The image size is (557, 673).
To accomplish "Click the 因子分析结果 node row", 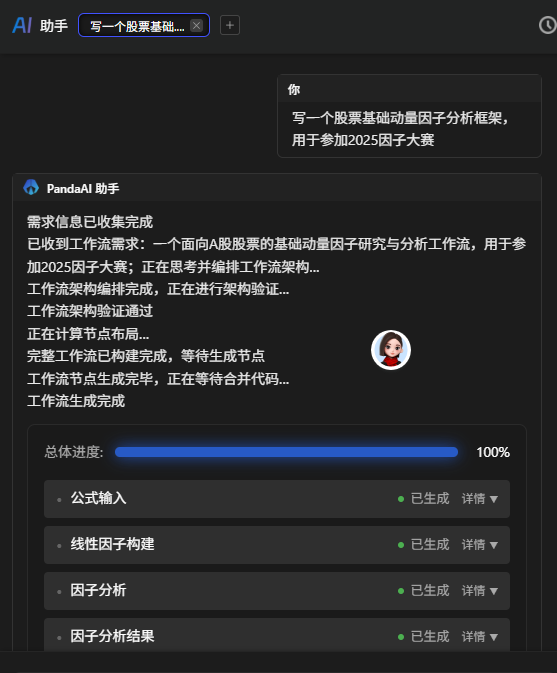I will coord(277,635).
